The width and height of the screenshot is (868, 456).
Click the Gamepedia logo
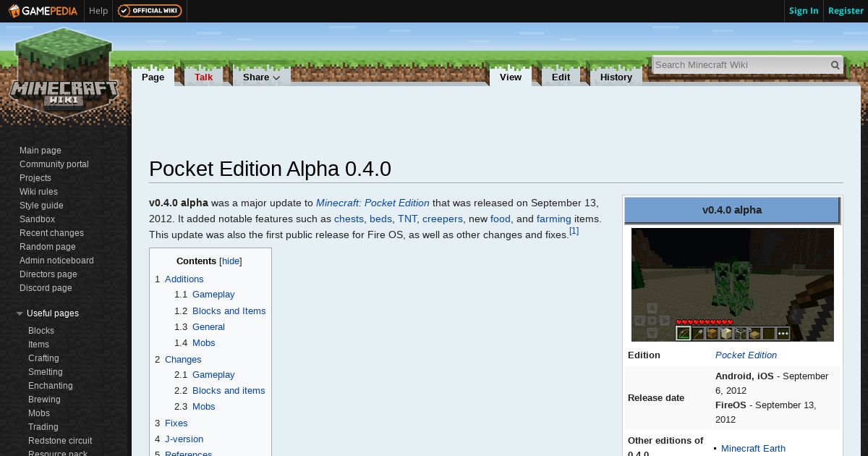pos(43,11)
